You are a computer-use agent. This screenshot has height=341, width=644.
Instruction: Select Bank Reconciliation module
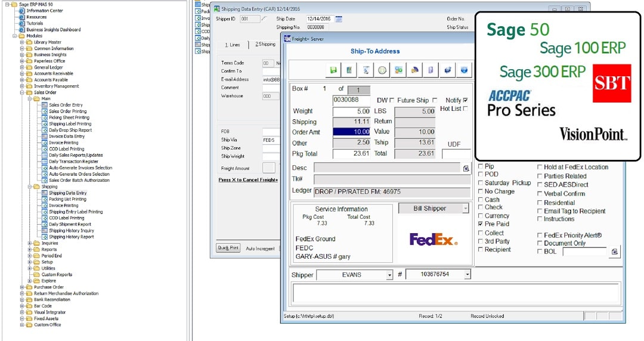(52, 300)
